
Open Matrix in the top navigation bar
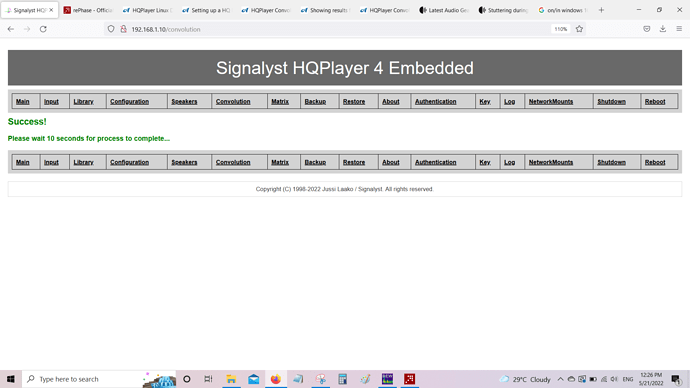[x=280, y=102]
